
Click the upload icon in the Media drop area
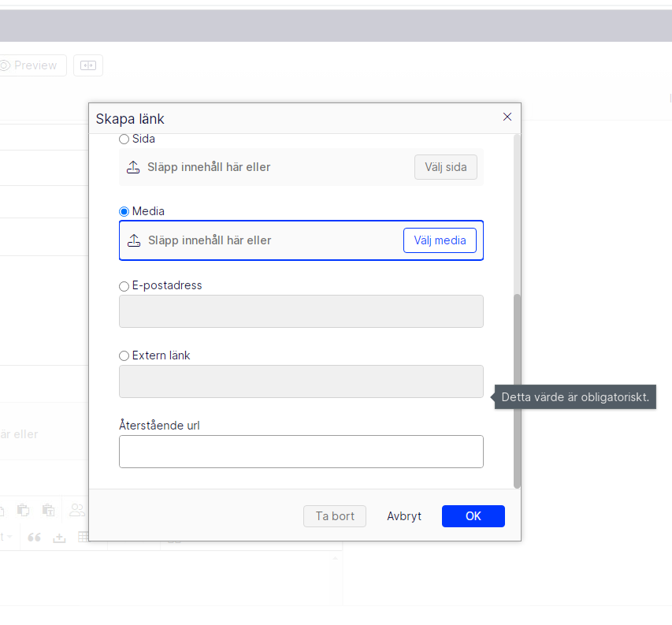(134, 240)
